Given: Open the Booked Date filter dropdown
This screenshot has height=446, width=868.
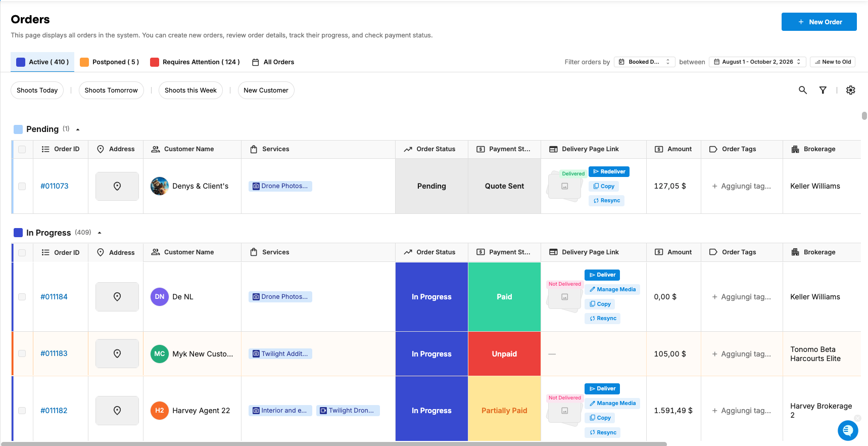Looking at the screenshot, I should click(x=644, y=62).
